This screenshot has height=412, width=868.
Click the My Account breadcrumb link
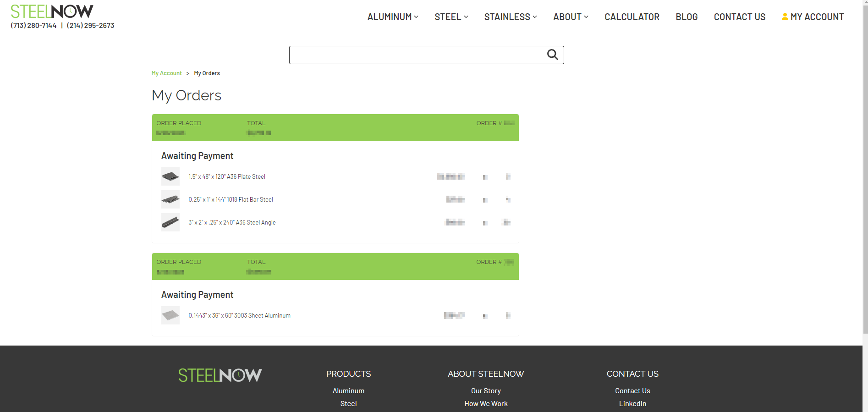(x=166, y=73)
